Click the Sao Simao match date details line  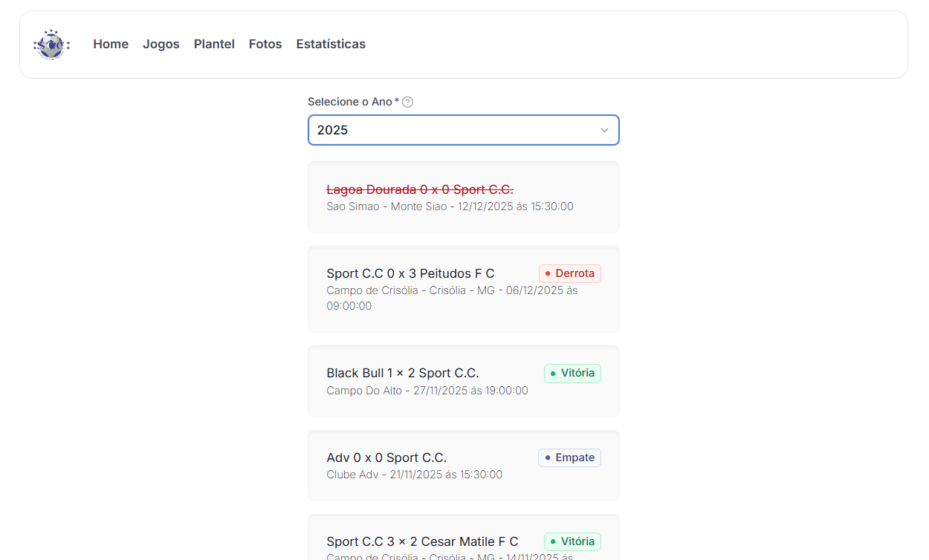(450, 206)
